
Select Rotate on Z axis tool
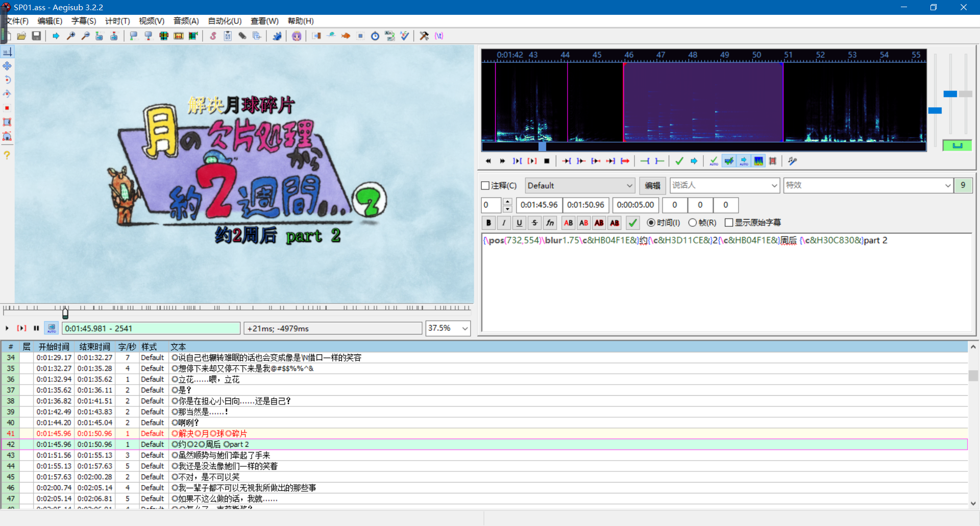(7, 80)
